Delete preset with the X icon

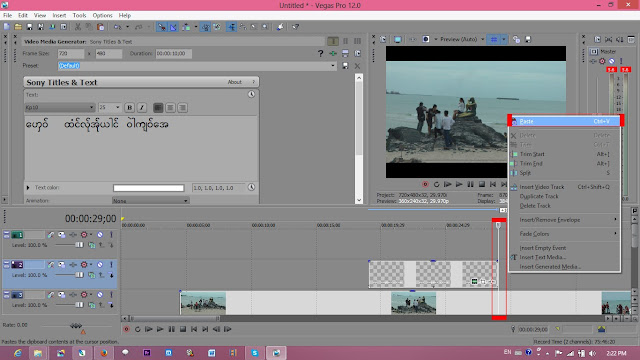[358, 66]
